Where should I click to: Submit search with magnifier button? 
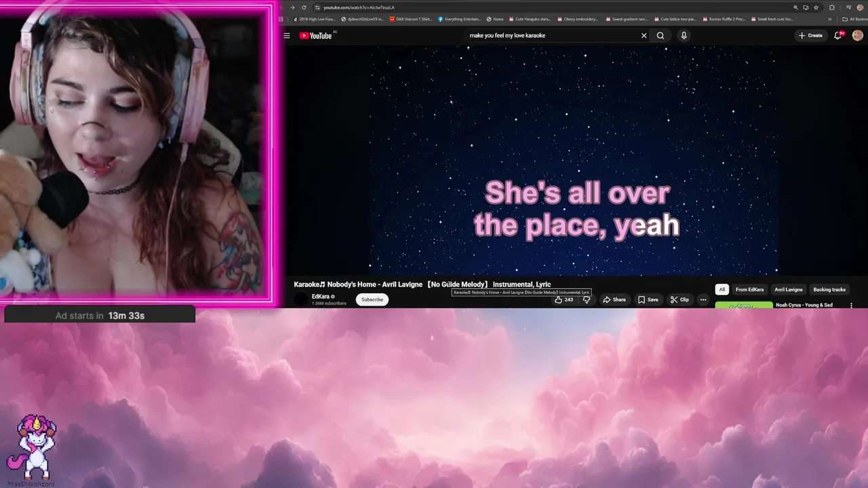(660, 35)
